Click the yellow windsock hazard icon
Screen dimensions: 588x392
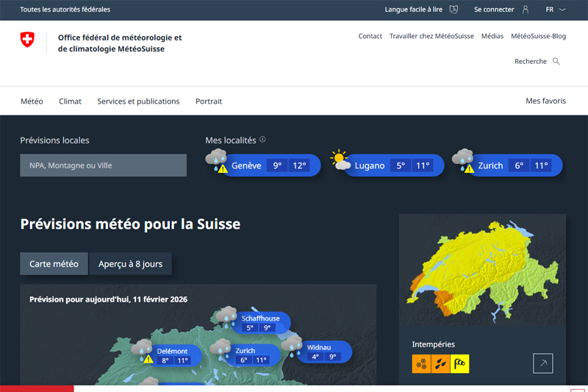(x=459, y=363)
